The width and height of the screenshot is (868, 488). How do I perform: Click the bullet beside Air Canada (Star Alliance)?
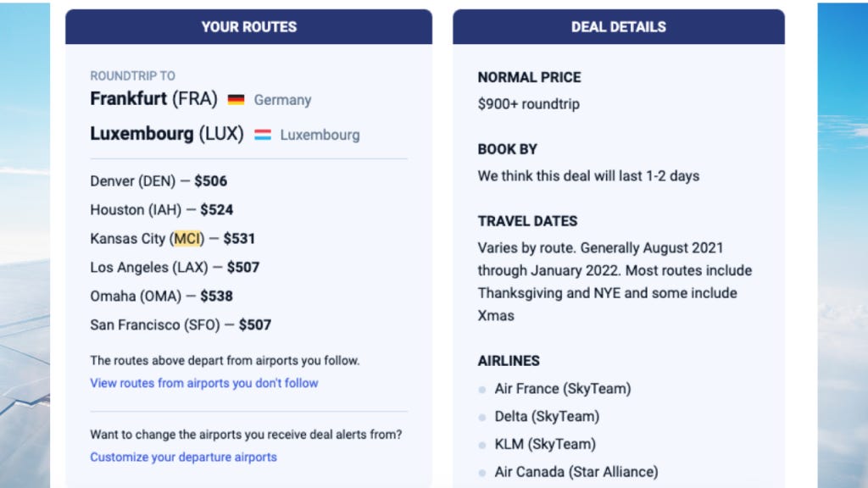482,473
